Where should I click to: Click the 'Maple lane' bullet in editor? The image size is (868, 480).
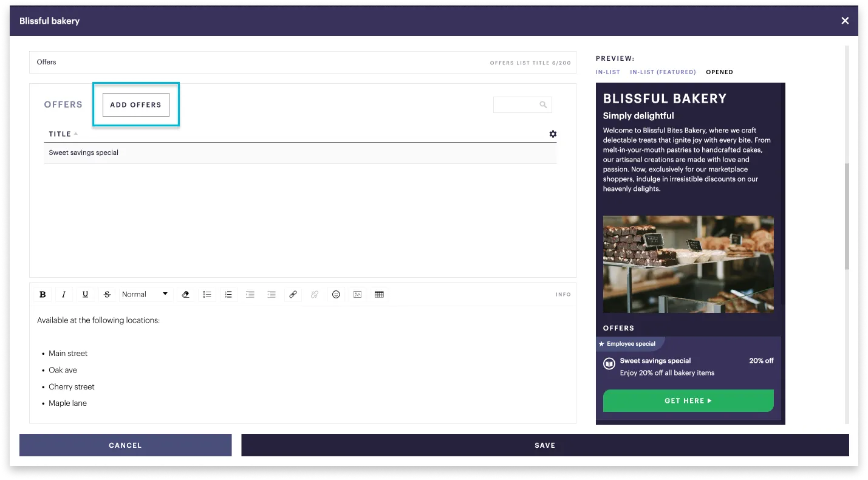[67, 403]
